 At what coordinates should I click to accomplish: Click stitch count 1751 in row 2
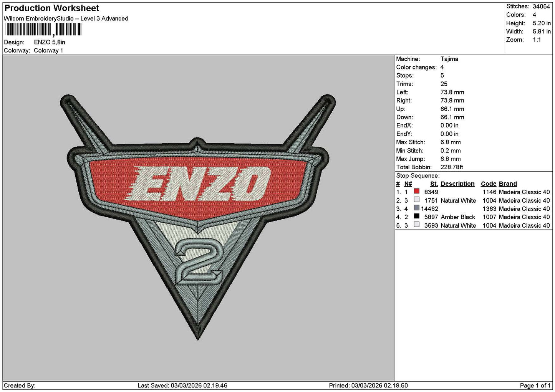coord(431,200)
